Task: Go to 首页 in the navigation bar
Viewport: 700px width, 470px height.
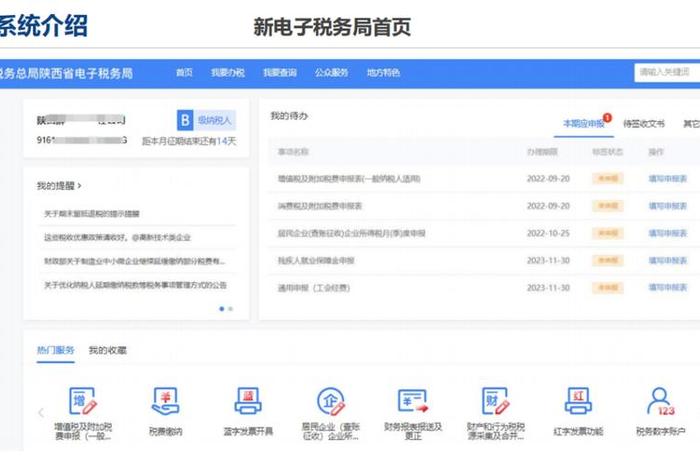Action: 184,72
